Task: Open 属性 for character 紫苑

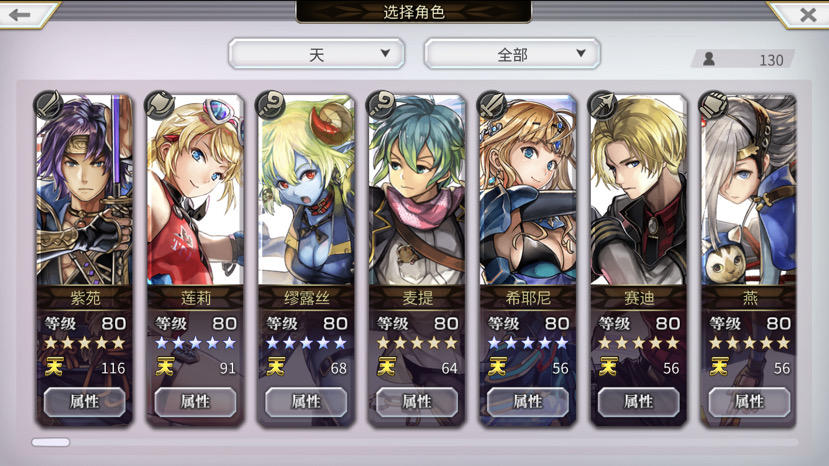Action: click(x=85, y=402)
